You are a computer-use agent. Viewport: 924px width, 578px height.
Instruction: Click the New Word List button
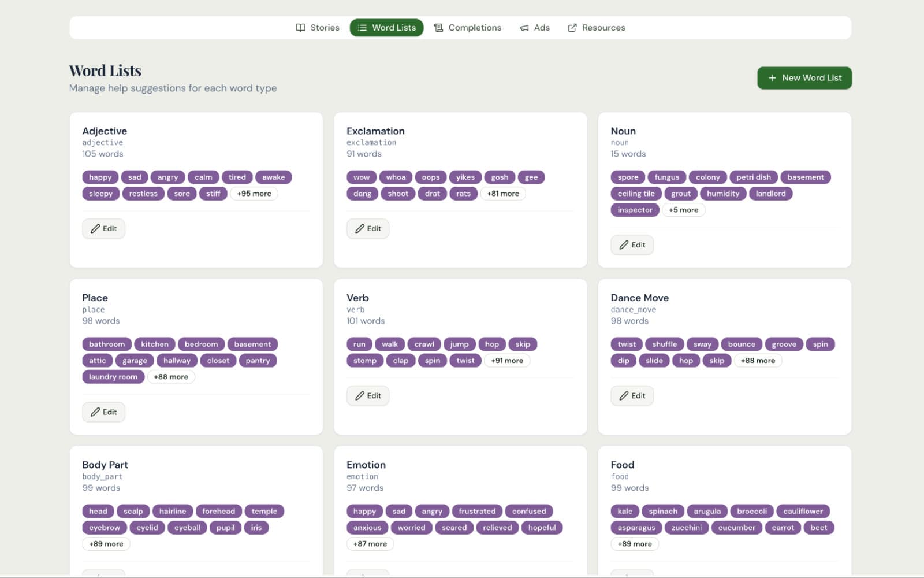[804, 77]
